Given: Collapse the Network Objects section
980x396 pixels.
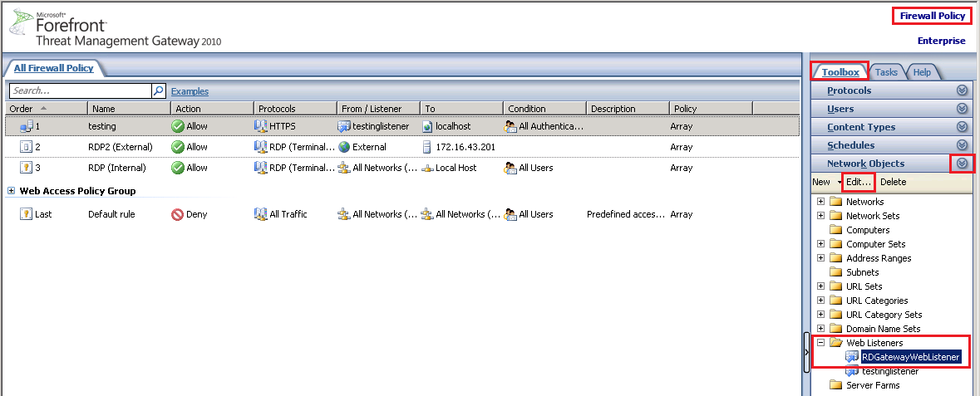Looking at the screenshot, I should [962, 164].
